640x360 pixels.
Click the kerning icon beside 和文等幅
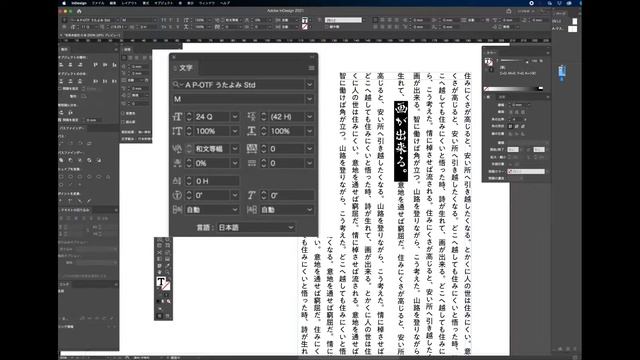(x=177, y=149)
